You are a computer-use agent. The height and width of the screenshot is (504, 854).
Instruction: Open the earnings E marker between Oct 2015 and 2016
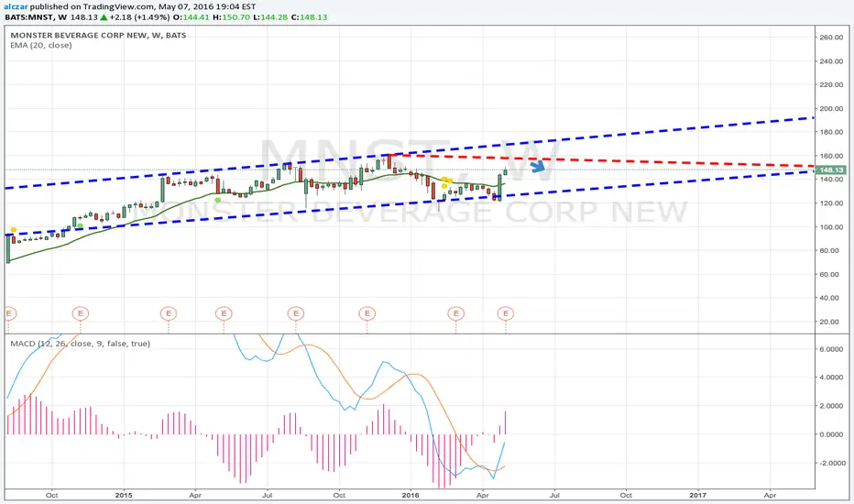[367, 313]
